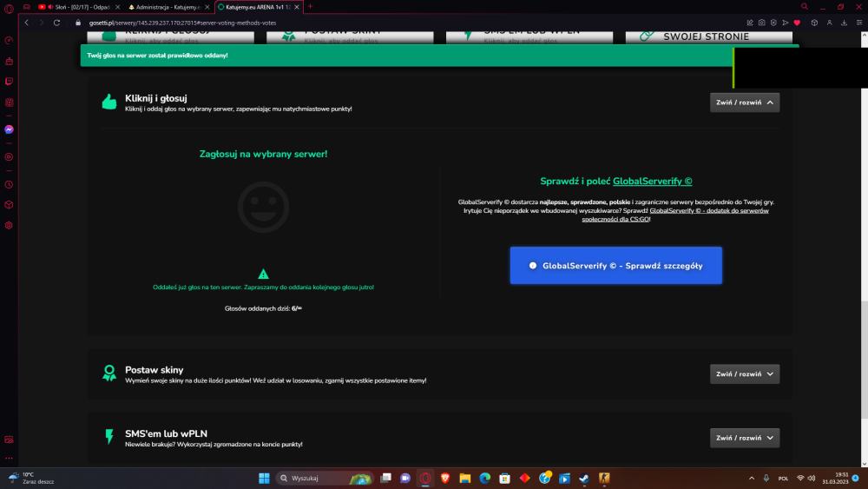Viewport: 868px width, 489px height.
Task: Open Brave browser from the taskbar
Action: 445,478
